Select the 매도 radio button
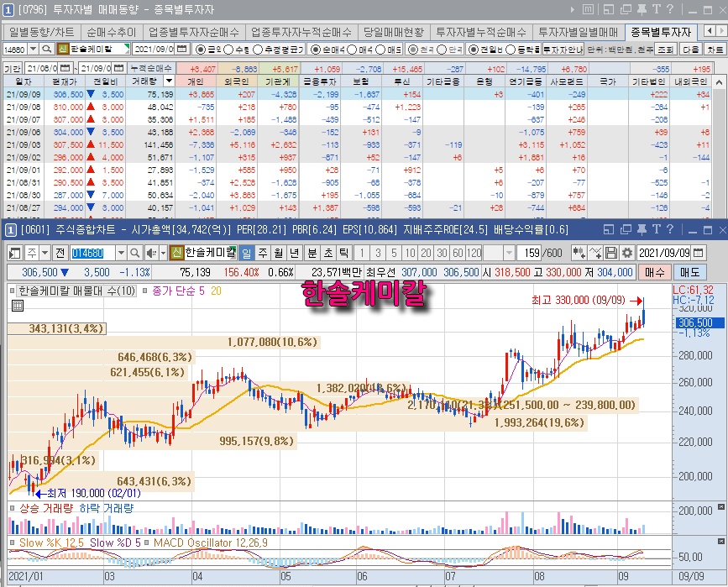This screenshot has height=587, width=728. (x=380, y=50)
